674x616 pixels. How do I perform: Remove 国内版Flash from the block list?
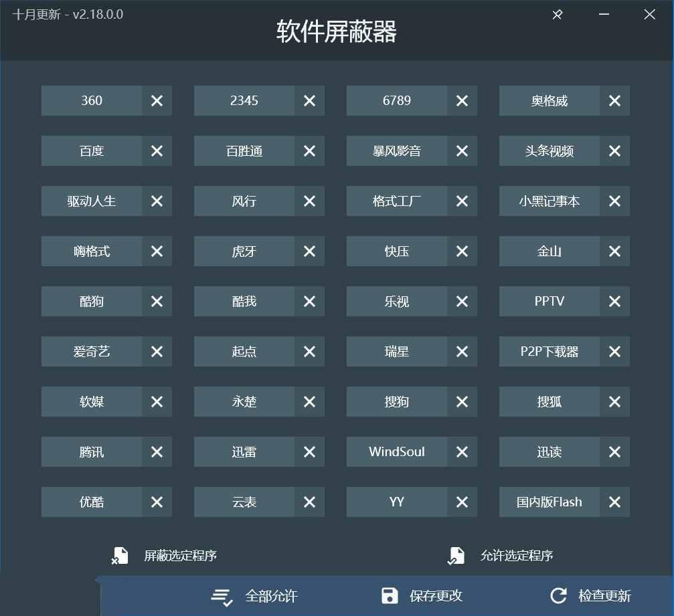tap(614, 502)
